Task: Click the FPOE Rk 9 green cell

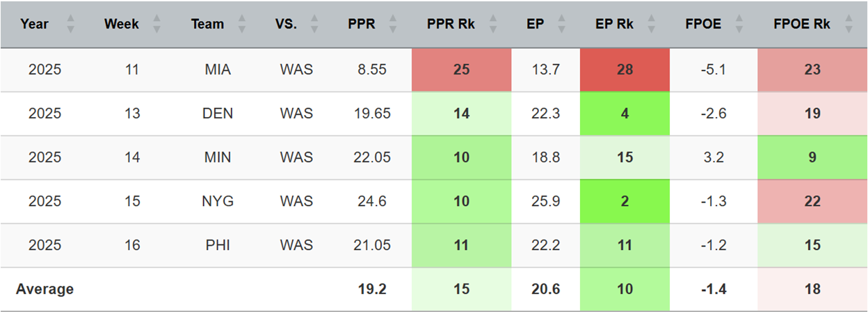Action: pyautogui.click(x=812, y=157)
